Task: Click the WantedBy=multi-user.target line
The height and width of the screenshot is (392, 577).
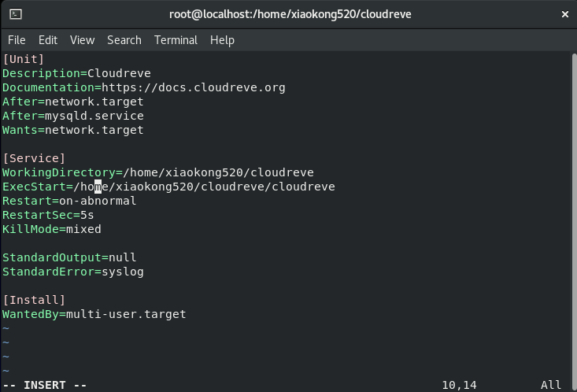Action: coord(94,314)
